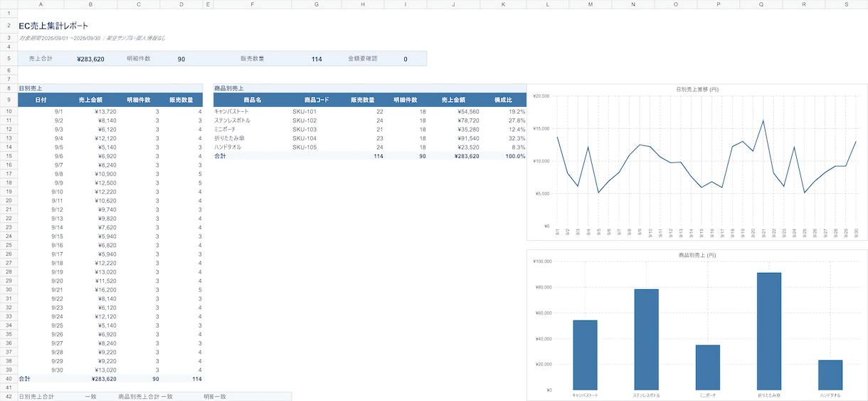Select the '明細件数' summary label in row 5
Screen dimensions: 868x401
138,58
